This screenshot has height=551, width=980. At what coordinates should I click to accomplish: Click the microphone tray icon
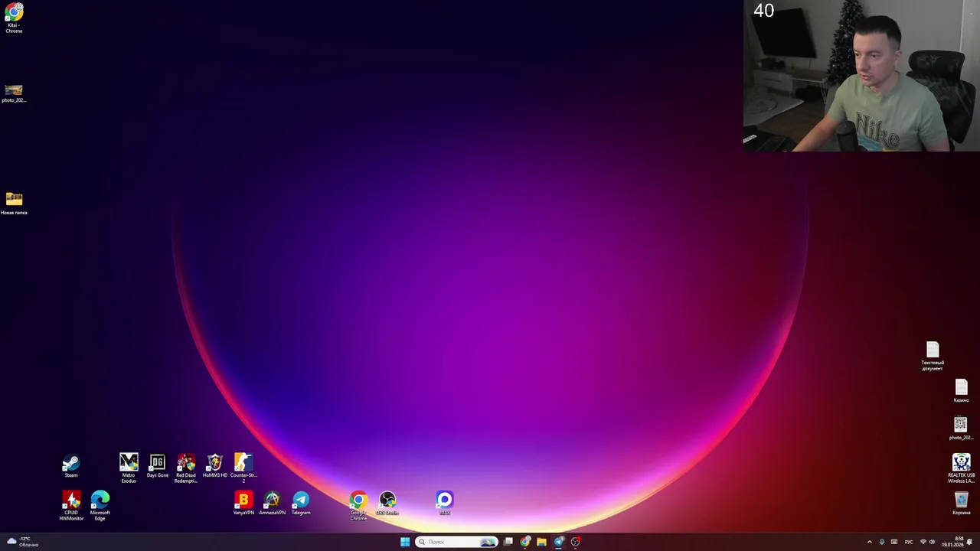(882, 542)
